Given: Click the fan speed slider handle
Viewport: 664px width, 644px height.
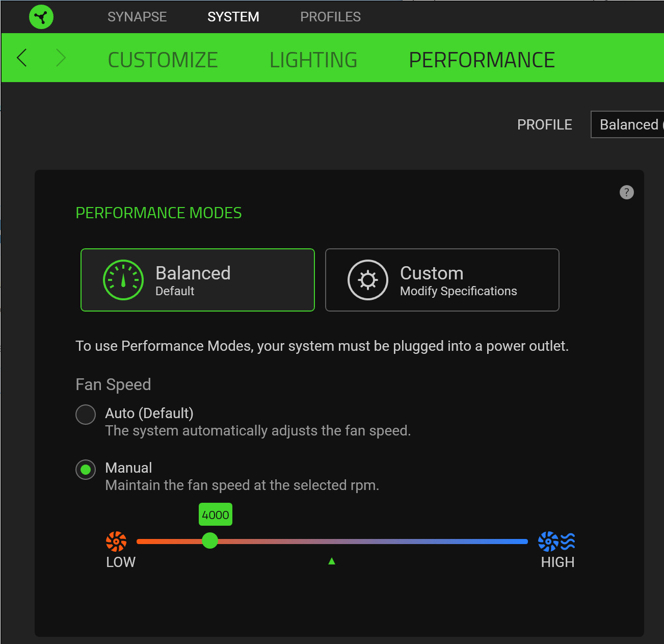Looking at the screenshot, I should coord(210,541).
